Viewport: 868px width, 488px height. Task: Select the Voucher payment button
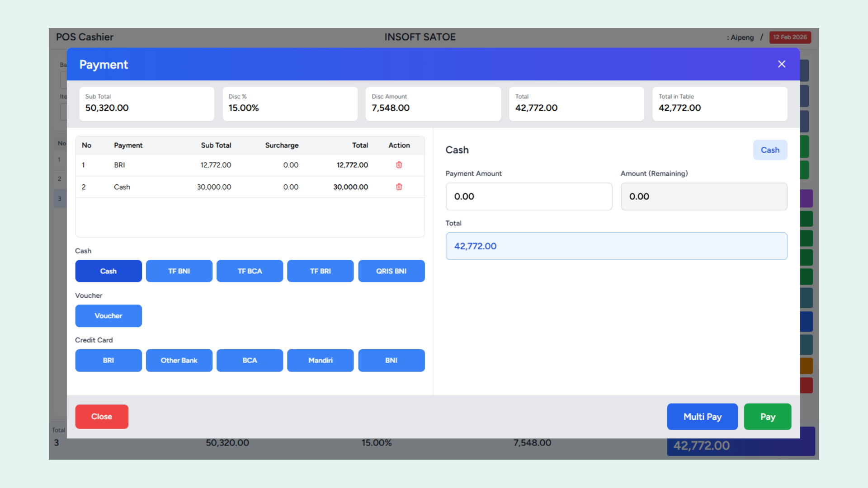[108, 316]
